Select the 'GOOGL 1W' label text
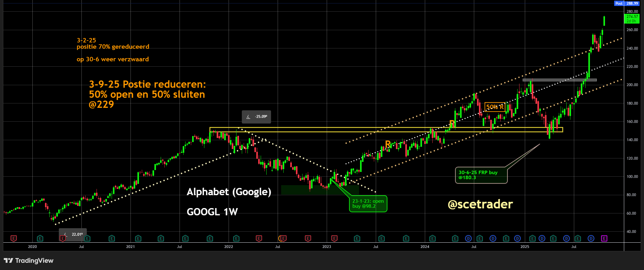 coord(212,212)
